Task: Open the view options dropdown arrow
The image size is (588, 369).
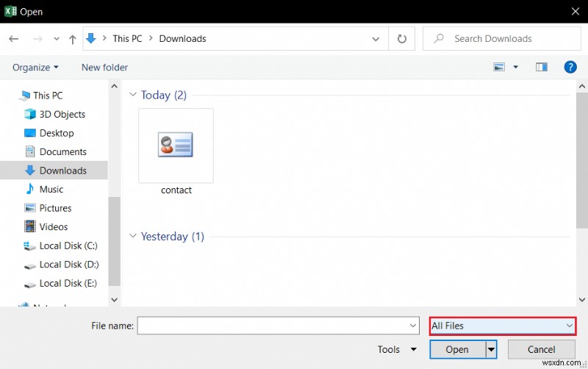Action: coord(516,67)
